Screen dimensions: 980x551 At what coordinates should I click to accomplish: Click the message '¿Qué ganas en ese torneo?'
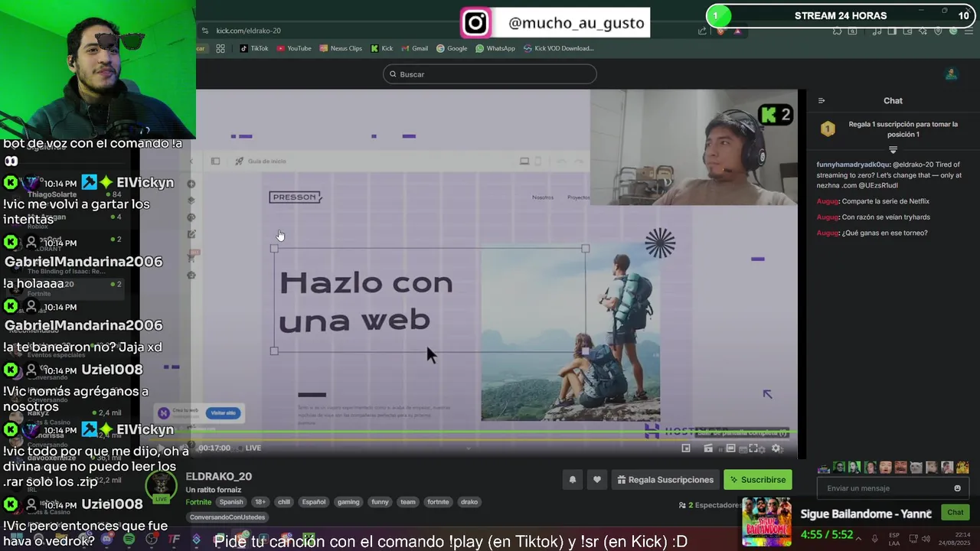[884, 233]
